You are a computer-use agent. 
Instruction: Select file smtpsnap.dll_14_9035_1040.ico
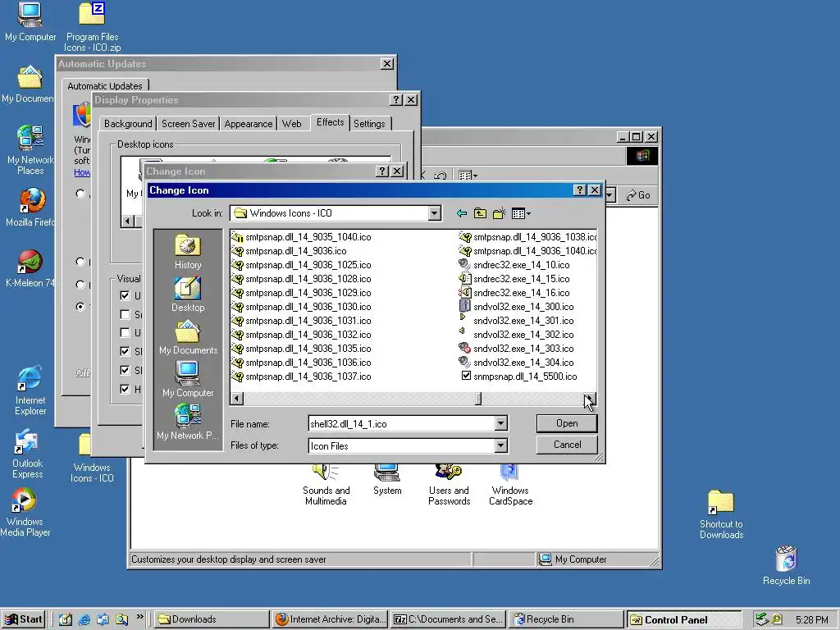[x=301, y=237]
